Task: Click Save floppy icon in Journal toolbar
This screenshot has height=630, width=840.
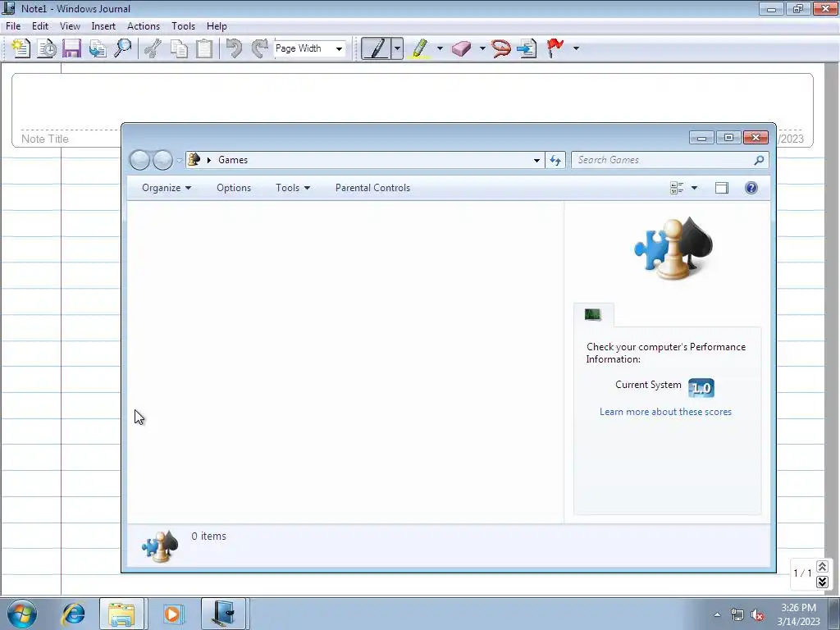Action: 71,48
